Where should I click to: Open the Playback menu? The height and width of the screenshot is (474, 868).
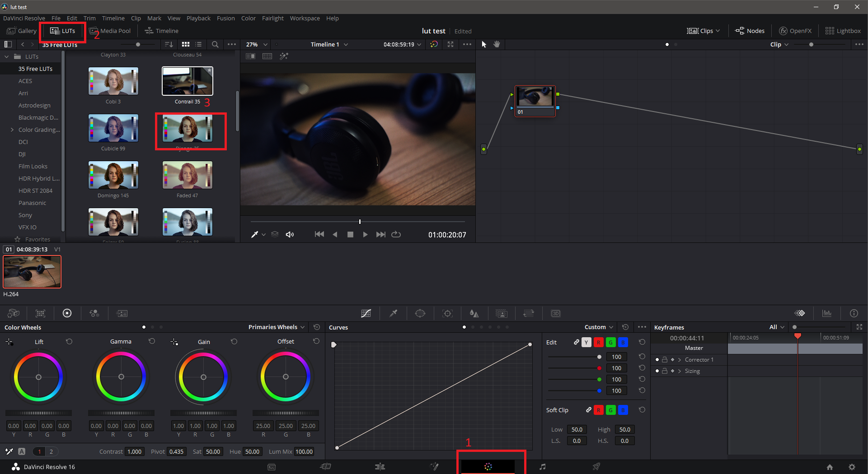point(198,18)
